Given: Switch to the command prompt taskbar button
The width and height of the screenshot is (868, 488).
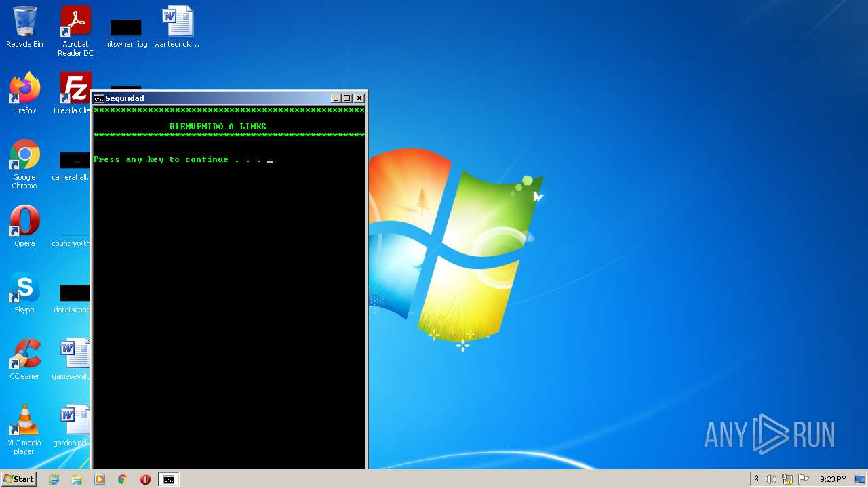Looking at the screenshot, I should coord(168,479).
